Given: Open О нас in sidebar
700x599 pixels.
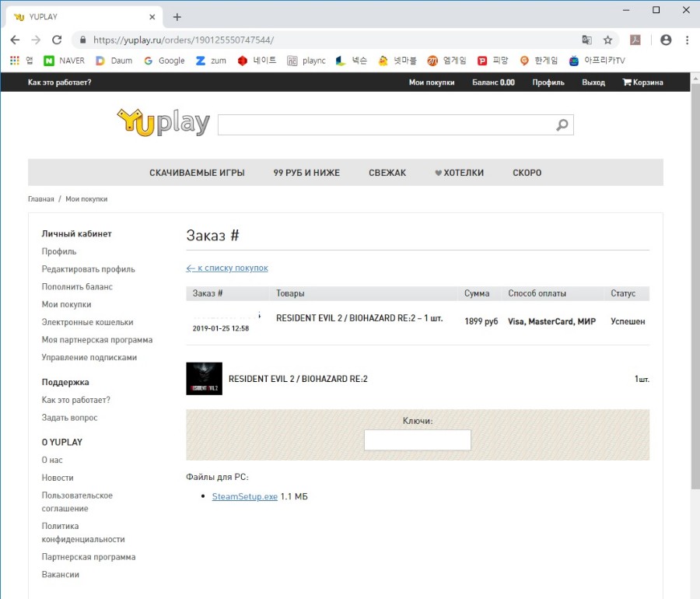Looking at the screenshot, I should (52, 460).
